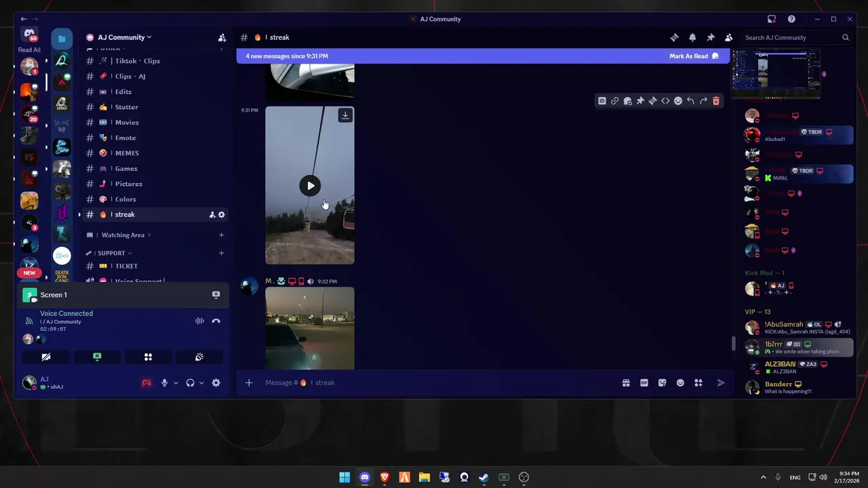868x488 pixels.
Task: Pin the message from the hover toolbar
Action: coord(639,101)
